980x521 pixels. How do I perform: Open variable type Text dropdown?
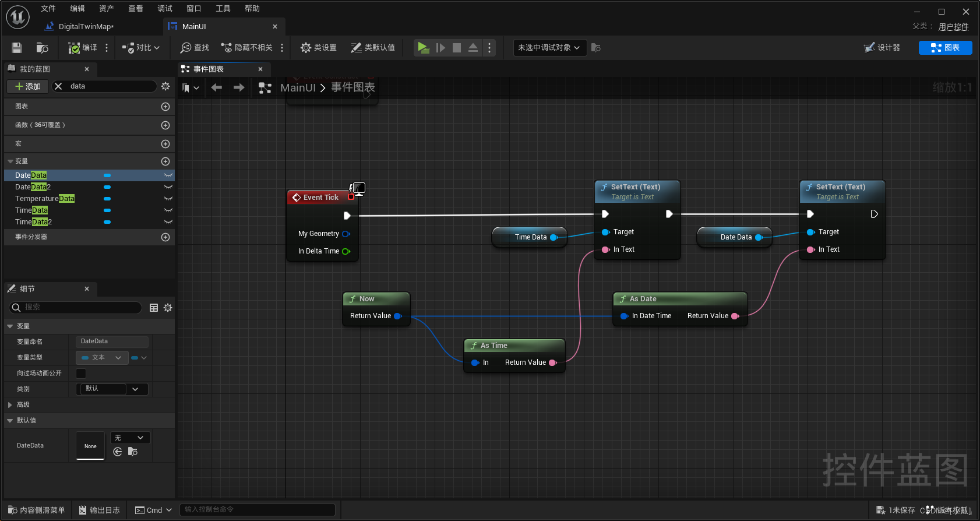point(102,358)
